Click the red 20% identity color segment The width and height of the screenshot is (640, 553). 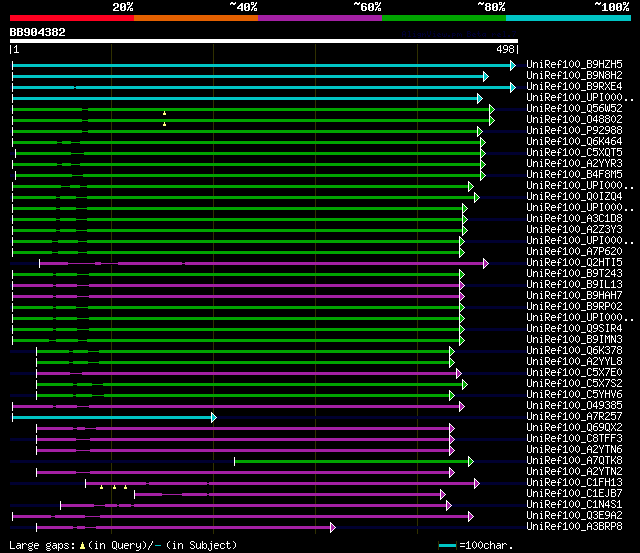pyautogui.click(x=72, y=18)
